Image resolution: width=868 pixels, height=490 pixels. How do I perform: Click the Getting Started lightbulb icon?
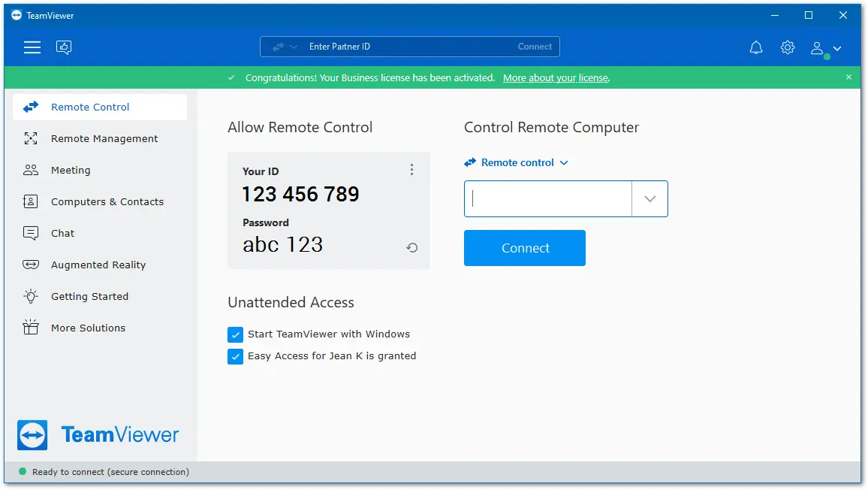pos(31,297)
